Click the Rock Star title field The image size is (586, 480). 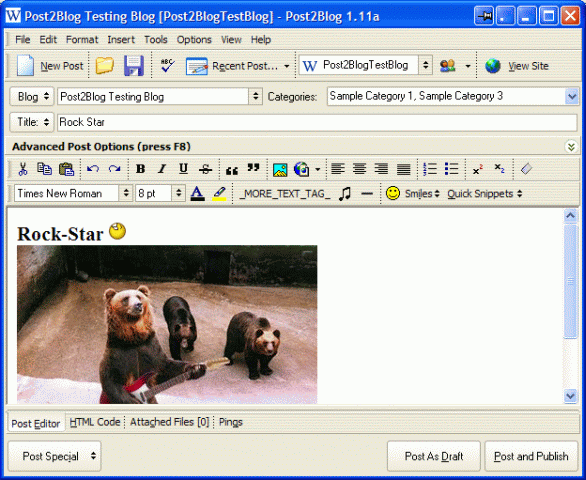click(x=317, y=122)
